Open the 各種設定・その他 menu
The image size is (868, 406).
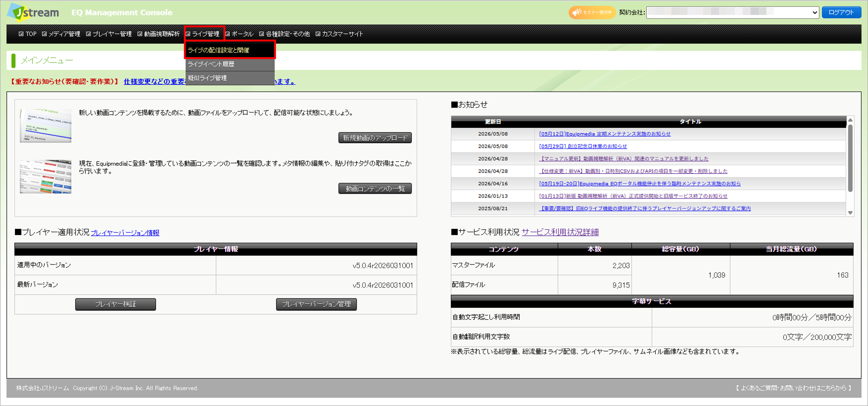point(284,34)
